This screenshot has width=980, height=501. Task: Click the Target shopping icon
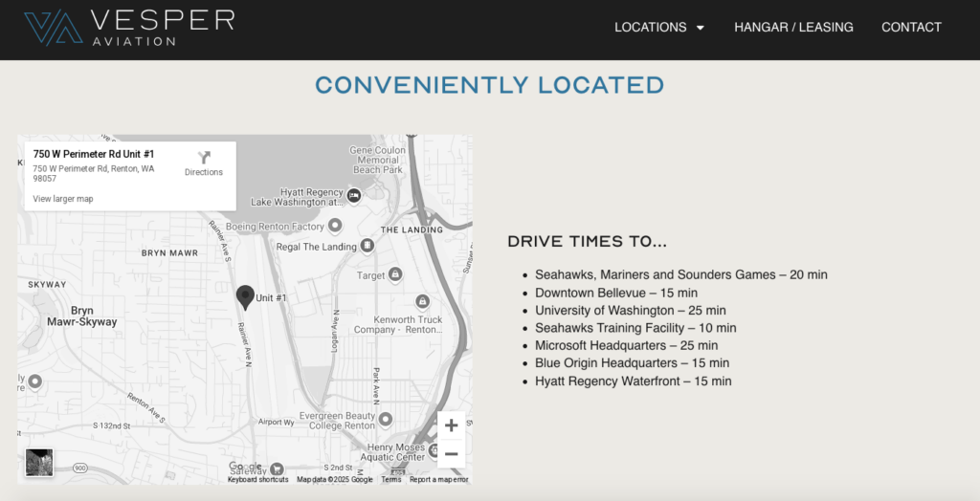(x=395, y=274)
